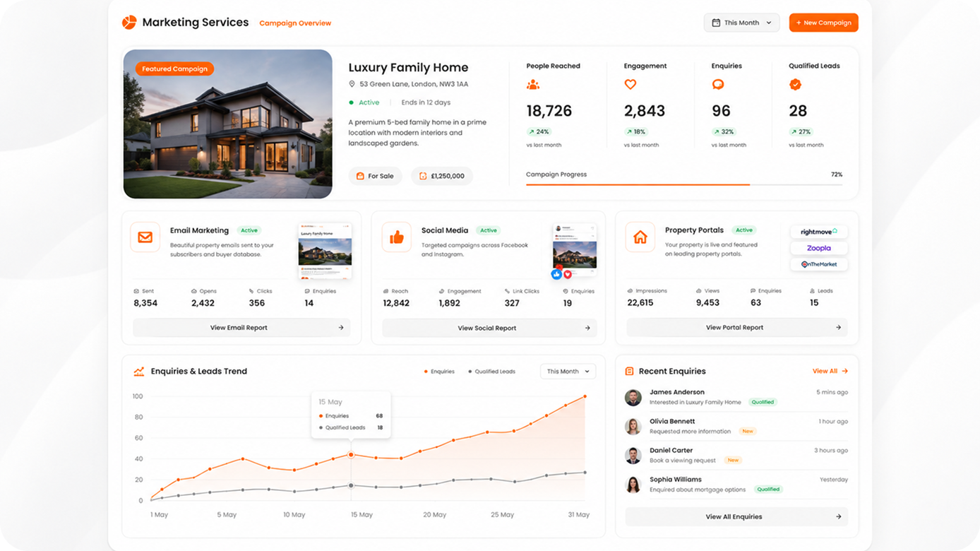The image size is (980, 551).
Task: Click the Qualified Leads badge icon
Action: 795,85
